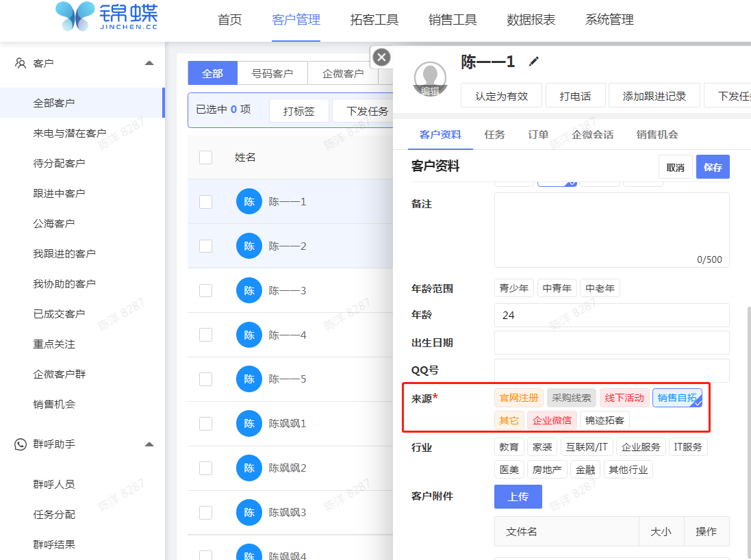
Task: Select the 线下活动 source tag
Action: click(x=624, y=398)
